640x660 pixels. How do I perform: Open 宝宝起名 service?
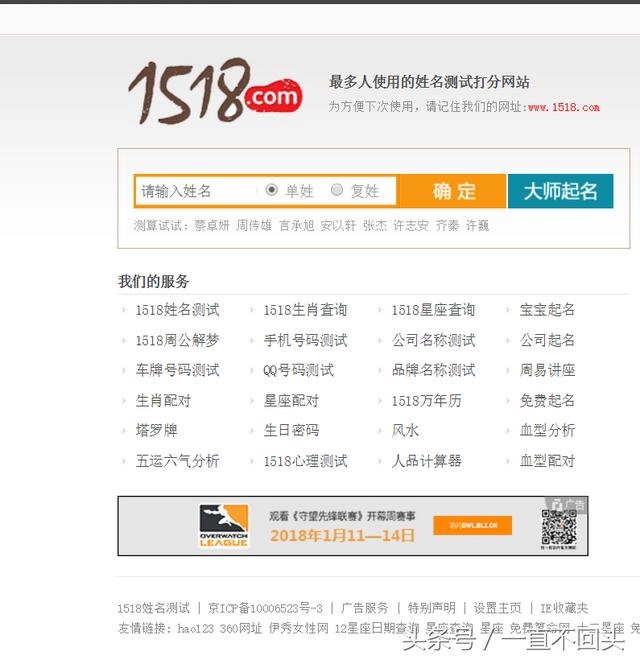click(547, 310)
